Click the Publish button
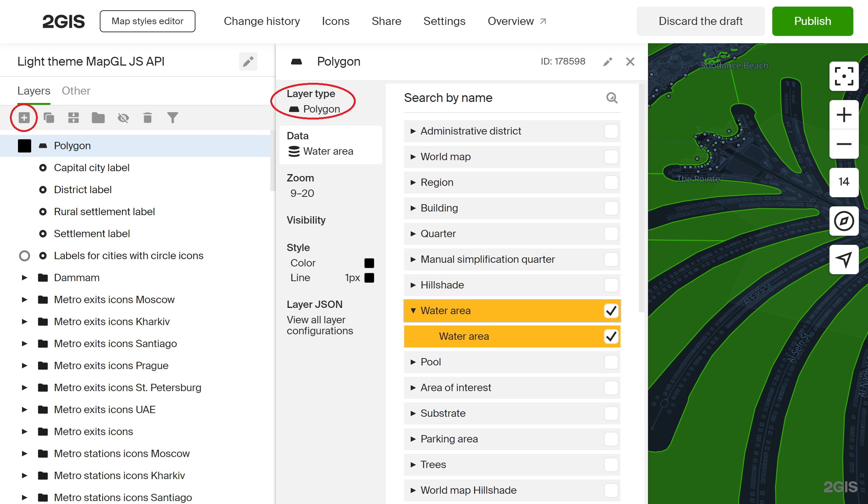This screenshot has width=868, height=504. [813, 21]
